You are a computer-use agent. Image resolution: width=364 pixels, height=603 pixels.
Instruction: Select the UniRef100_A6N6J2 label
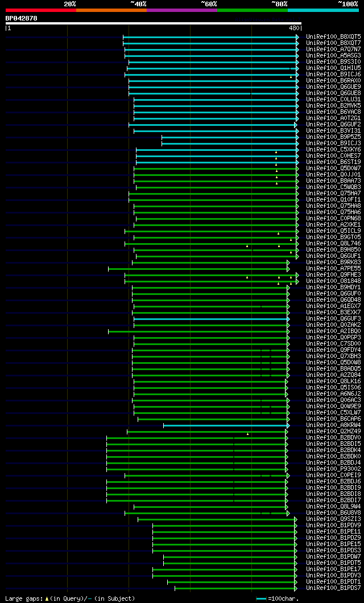(x=333, y=395)
